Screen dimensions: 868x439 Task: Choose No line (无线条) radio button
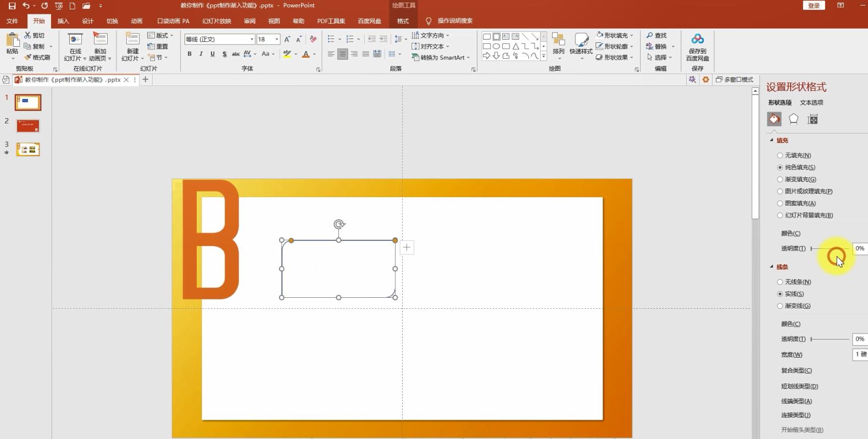pos(780,282)
